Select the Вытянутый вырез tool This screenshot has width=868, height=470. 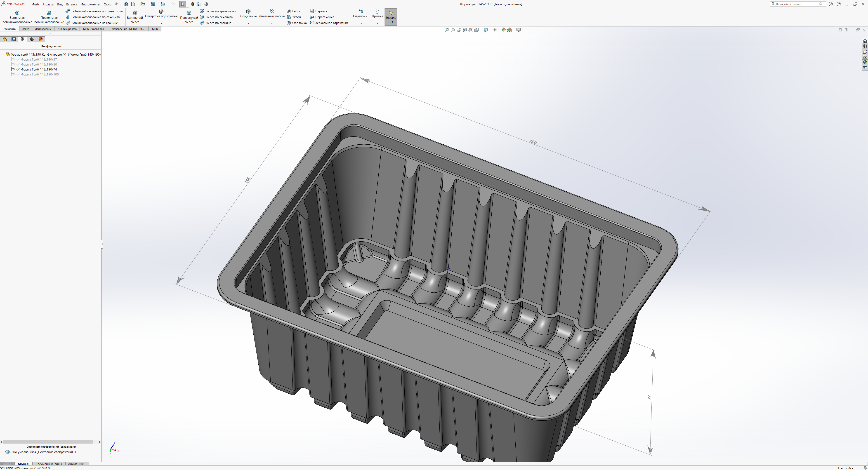click(135, 17)
